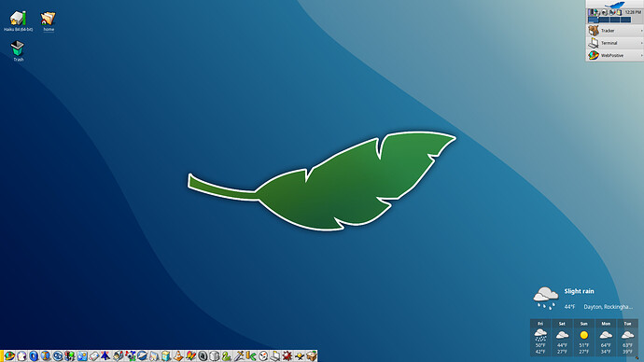Launch the crossed tools icon in dock
Screen dimensions: 644x362
pos(239,355)
